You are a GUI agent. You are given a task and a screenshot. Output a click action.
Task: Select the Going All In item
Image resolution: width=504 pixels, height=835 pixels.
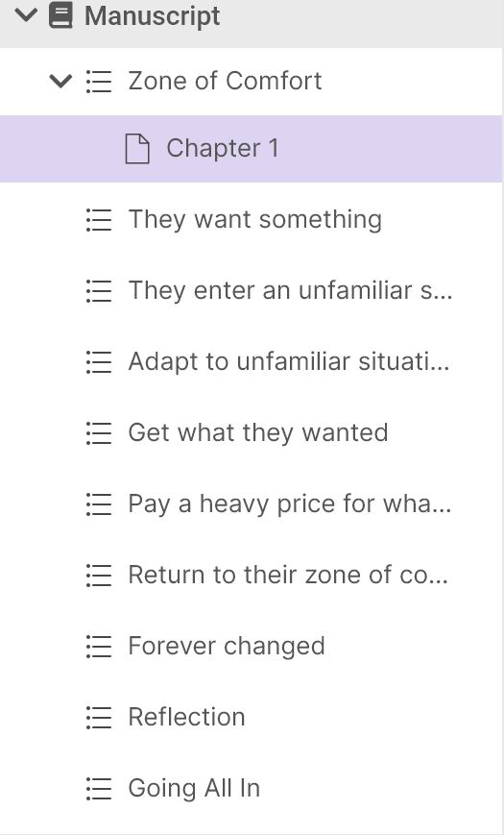[x=252, y=788]
